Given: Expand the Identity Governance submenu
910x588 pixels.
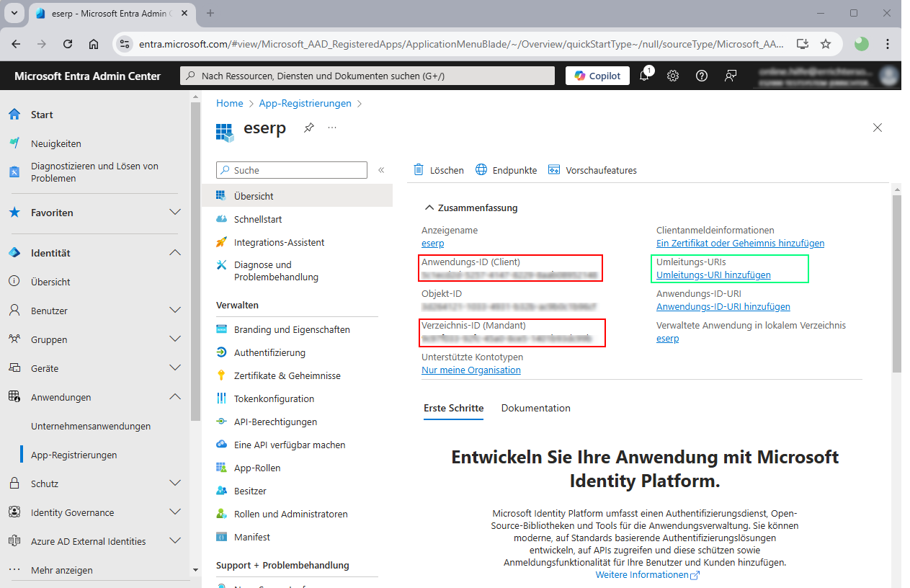Looking at the screenshot, I should pyautogui.click(x=175, y=512).
